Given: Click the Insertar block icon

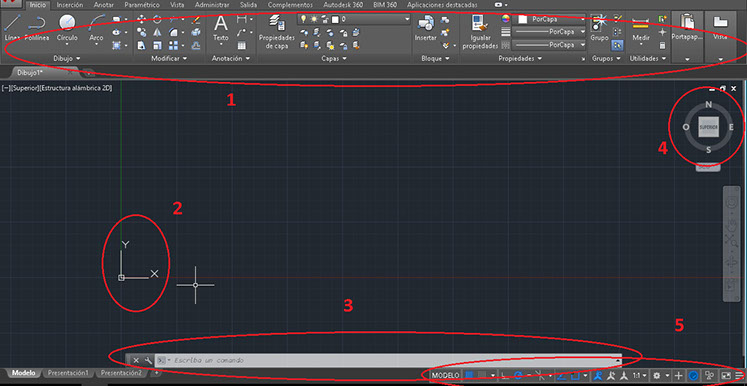Looking at the screenshot, I should pyautogui.click(x=425, y=28).
